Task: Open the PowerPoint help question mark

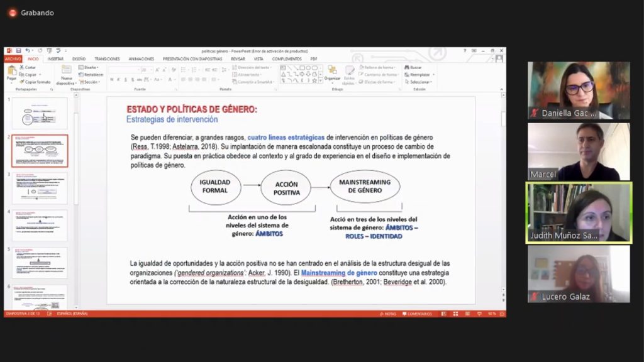Action: (x=465, y=51)
